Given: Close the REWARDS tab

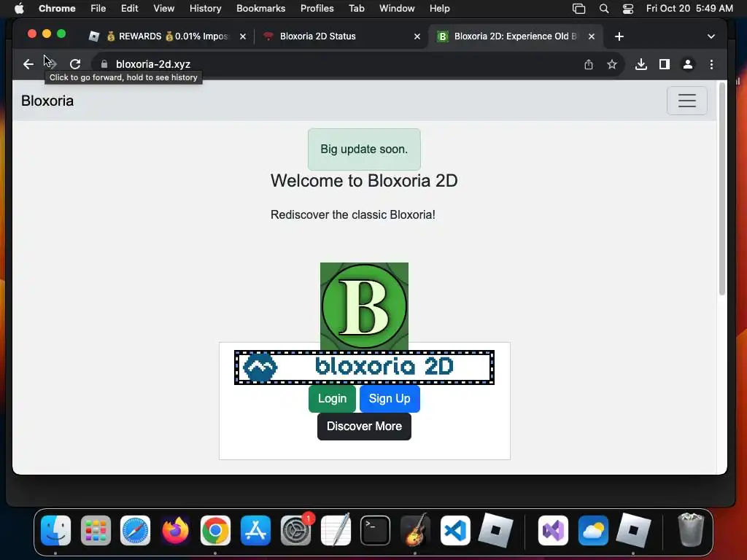Looking at the screenshot, I should pyautogui.click(x=242, y=36).
